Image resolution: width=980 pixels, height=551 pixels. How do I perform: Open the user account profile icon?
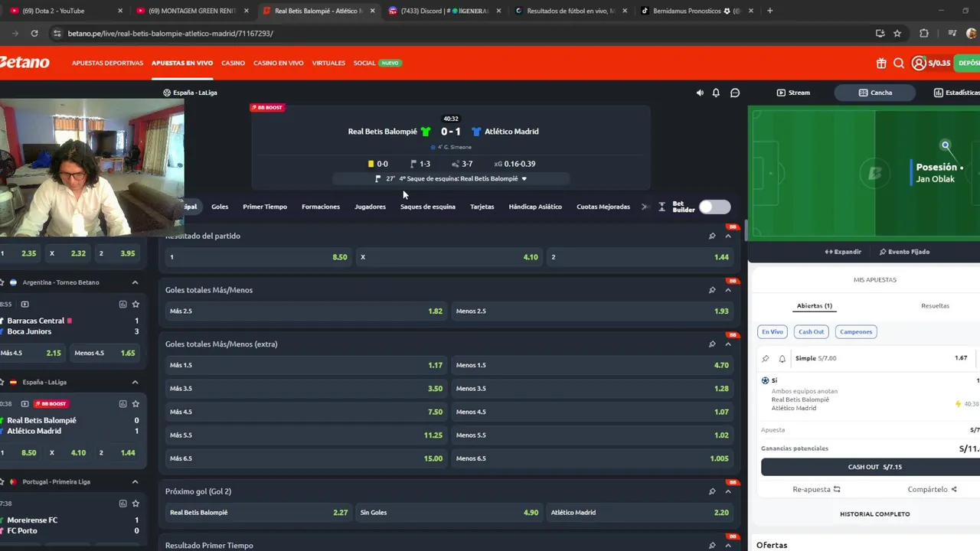click(x=919, y=64)
